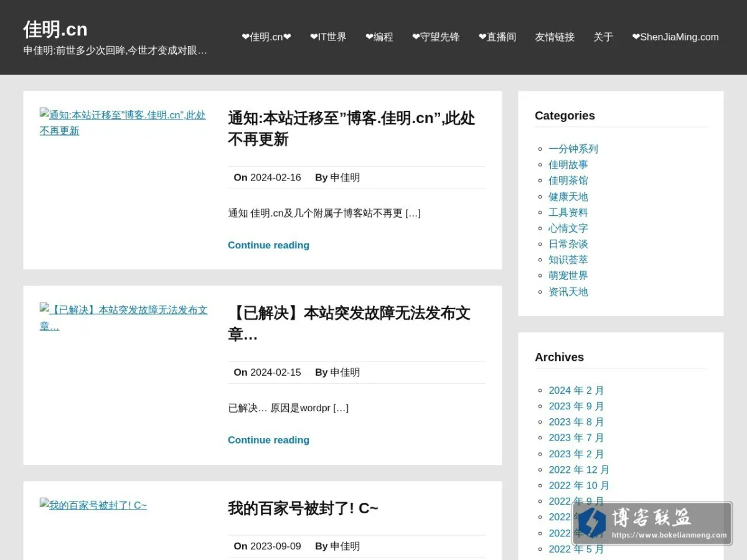Select the 佳明茶馆 category

click(x=568, y=180)
